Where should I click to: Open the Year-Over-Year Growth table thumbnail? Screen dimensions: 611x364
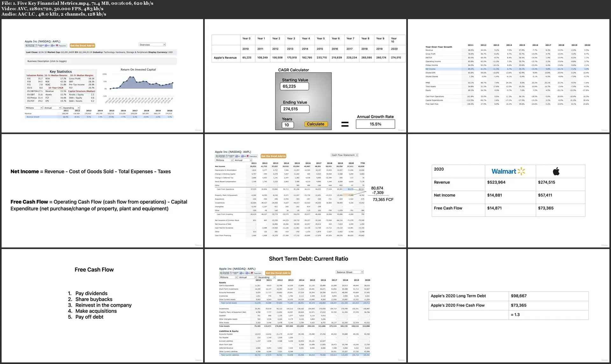point(508,76)
